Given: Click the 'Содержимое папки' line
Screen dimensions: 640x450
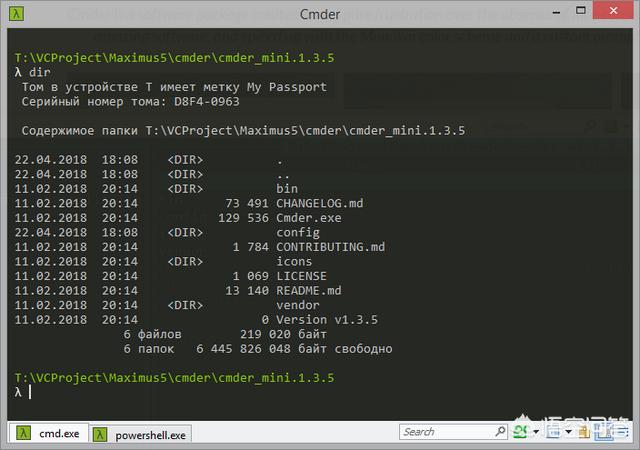Looking at the screenshot, I should click(x=243, y=131).
